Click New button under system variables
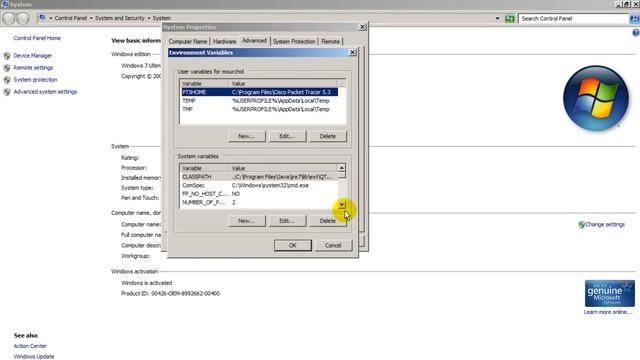The width and height of the screenshot is (640, 360). pyautogui.click(x=247, y=221)
